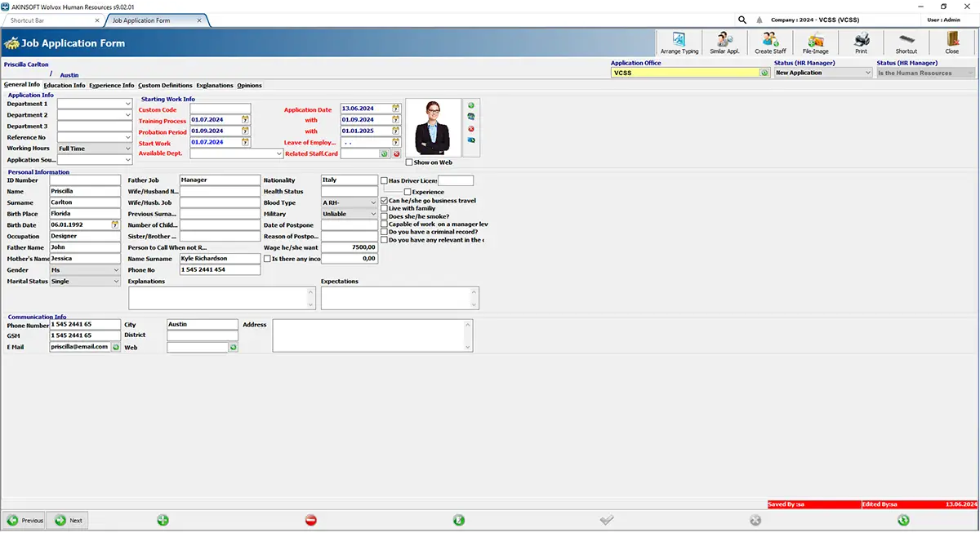Go to the Next record
This screenshot has width=980, height=533.
coord(68,520)
